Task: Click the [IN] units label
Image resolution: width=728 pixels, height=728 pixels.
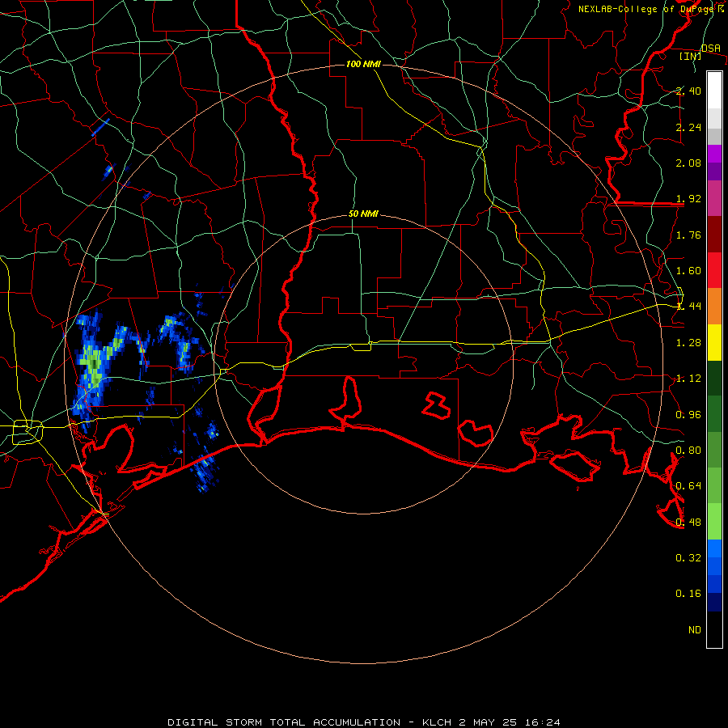Action: tap(691, 56)
